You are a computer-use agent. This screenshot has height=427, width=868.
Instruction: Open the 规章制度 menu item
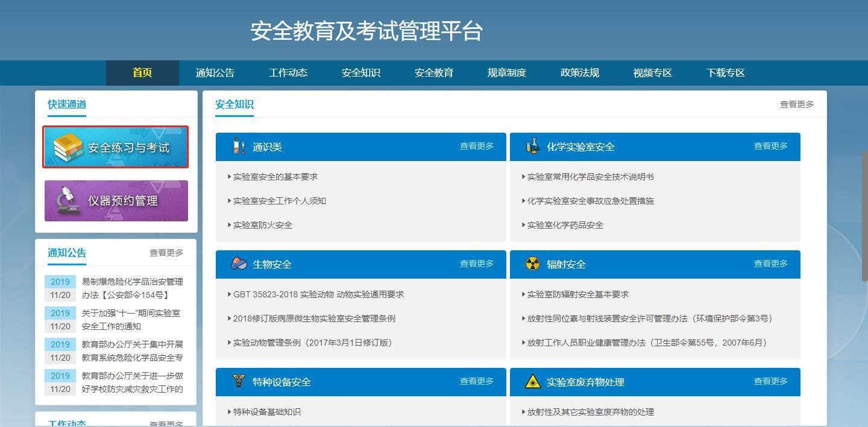[x=506, y=72]
